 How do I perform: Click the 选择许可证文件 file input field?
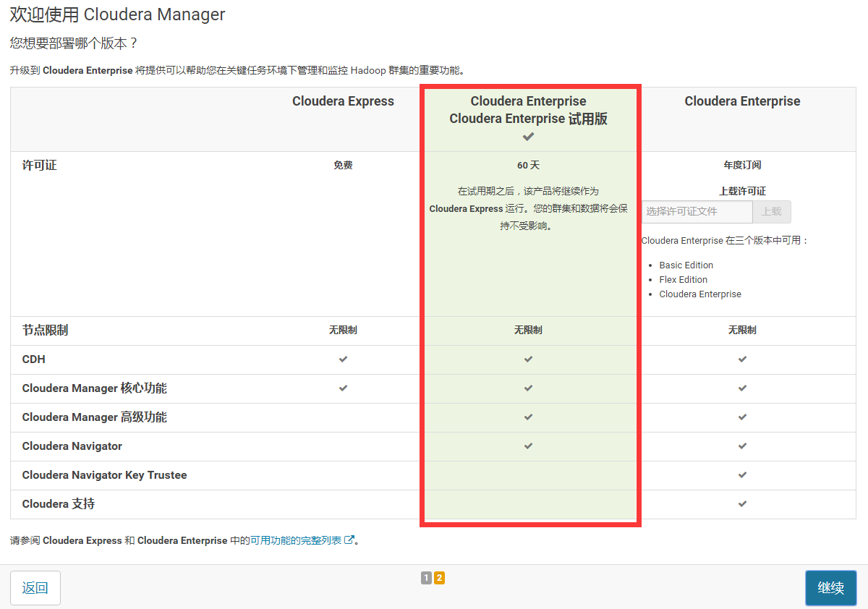(697, 212)
